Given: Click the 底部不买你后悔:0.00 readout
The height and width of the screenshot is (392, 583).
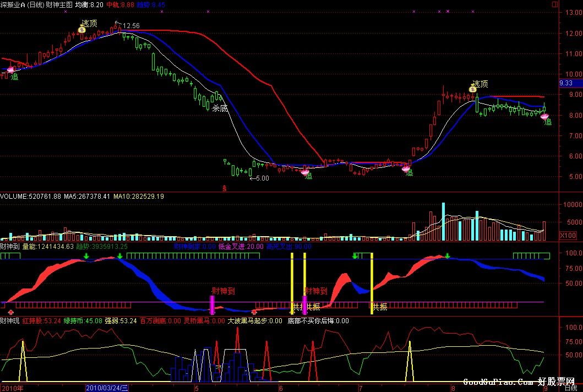Looking at the screenshot, I should point(318,320).
